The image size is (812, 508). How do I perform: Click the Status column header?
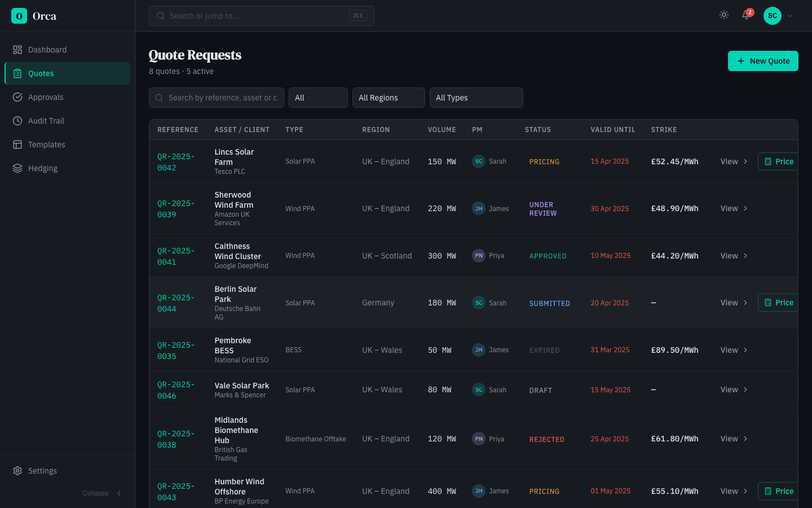click(x=537, y=130)
